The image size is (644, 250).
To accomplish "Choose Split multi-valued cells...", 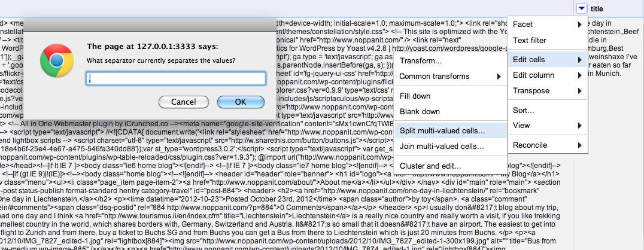I will (450, 131).
